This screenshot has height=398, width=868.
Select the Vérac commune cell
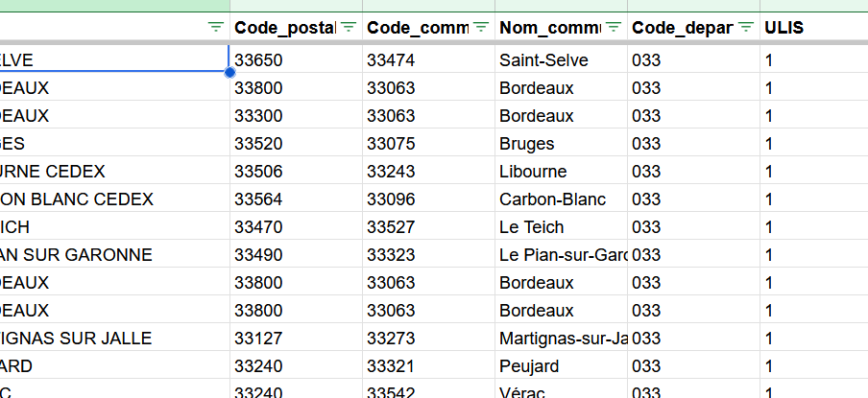click(x=522, y=391)
